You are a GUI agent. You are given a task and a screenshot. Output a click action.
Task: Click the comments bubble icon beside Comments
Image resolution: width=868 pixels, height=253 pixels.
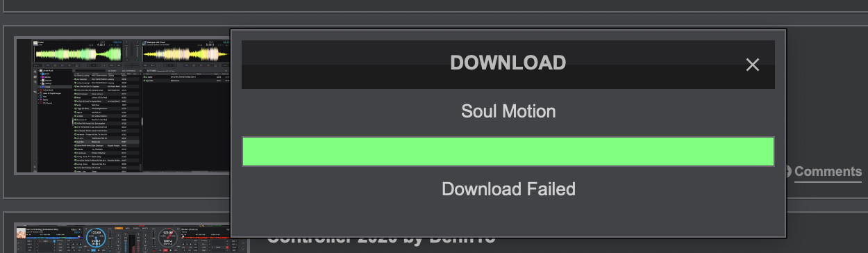787,171
